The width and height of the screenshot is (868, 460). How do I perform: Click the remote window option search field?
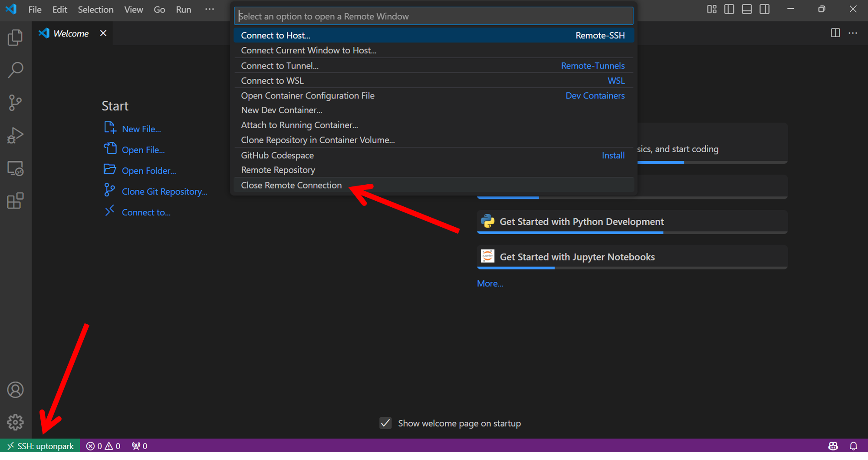pyautogui.click(x=433, y=16)
